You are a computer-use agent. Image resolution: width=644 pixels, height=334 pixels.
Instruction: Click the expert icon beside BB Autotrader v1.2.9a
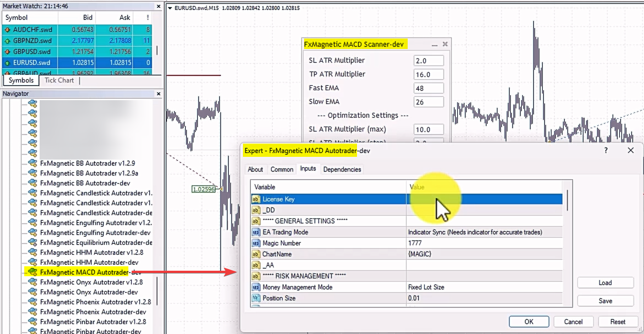(33, 173)
